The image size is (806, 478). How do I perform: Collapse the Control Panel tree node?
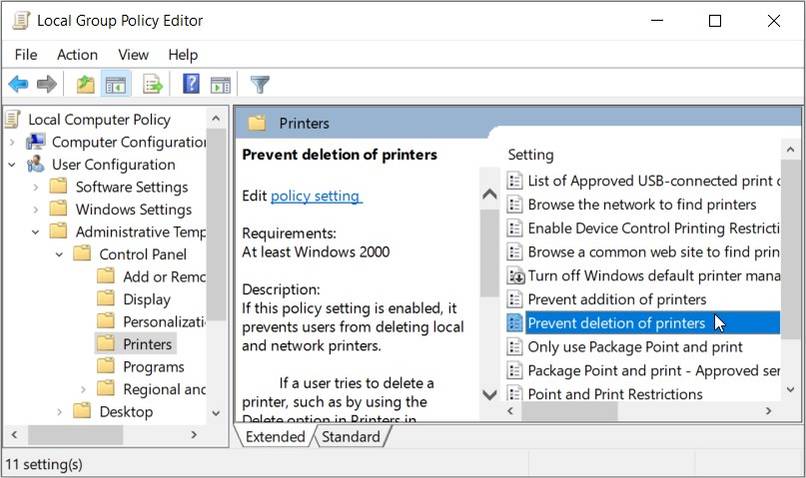pyautogui.click(x=60, y=254)
